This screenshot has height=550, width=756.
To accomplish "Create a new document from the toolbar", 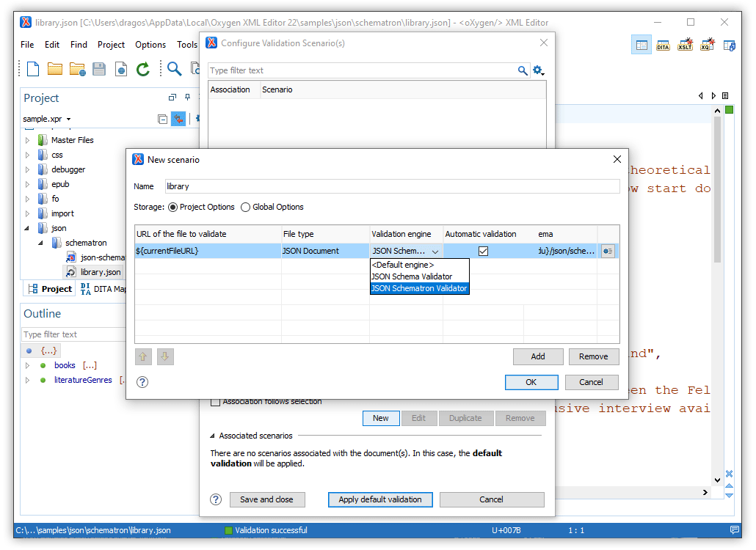I will pyautogui.click(x=33, y=70).
